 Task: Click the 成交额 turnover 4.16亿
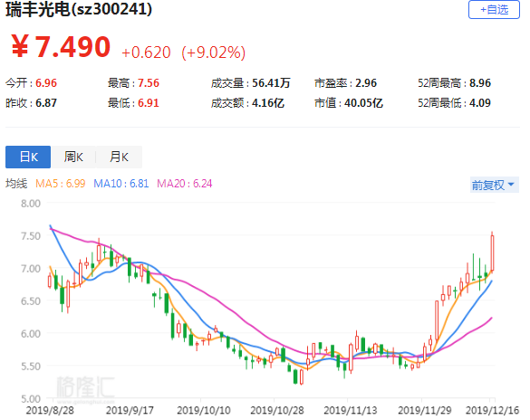268,103
